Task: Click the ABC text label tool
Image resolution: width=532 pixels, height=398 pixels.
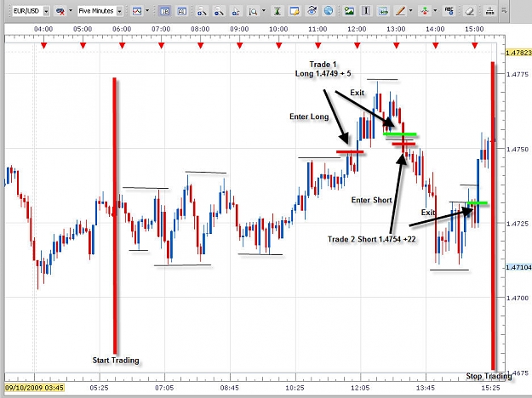Action: (449, 11)
